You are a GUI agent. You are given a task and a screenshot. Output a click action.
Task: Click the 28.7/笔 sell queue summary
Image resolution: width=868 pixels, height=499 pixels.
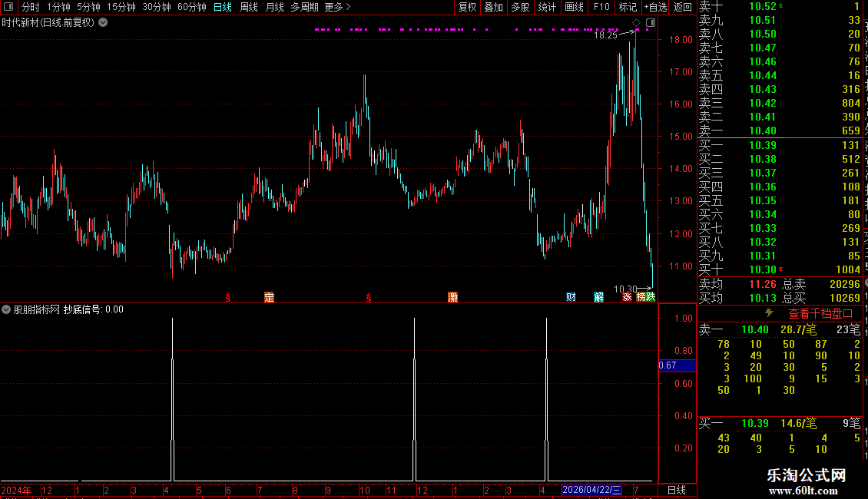[x=799, y=330]
